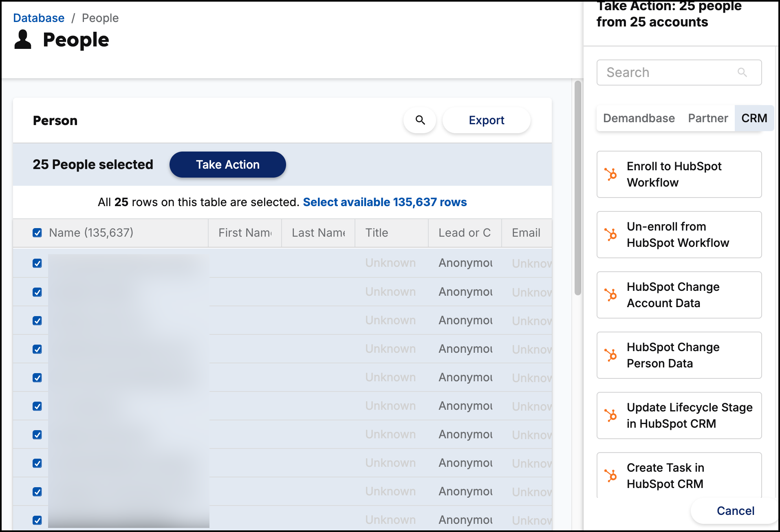Screen dimensions: 780x532
Task: Click HubSpot icon beside HubSpot Change Person Data
Action: 610,355
